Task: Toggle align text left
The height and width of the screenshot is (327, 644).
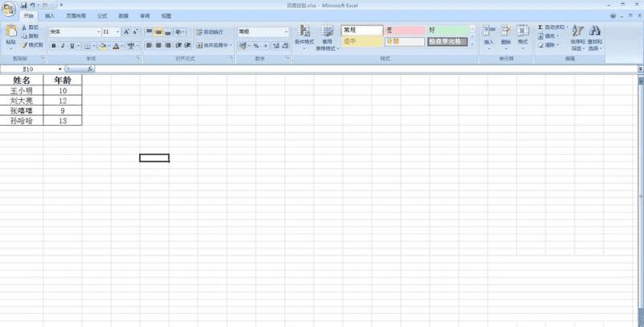Action: (149, 45)
